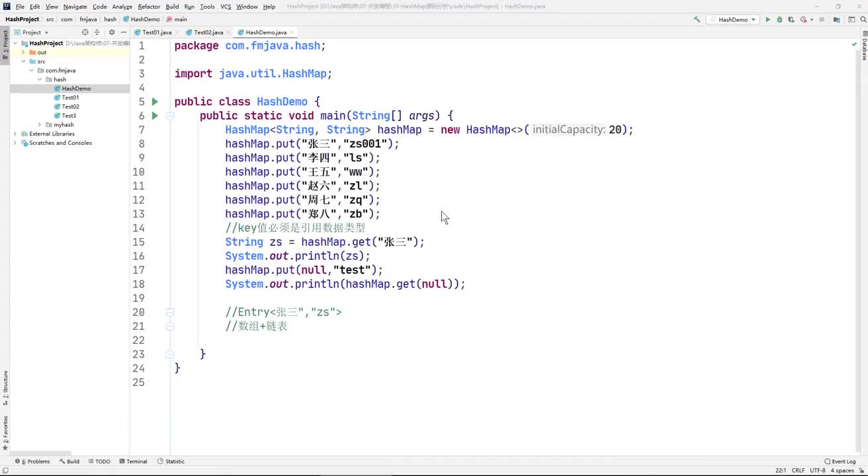Open the Refactor menu
Viewport: 868px width, 476px height.
coord(149,7)
